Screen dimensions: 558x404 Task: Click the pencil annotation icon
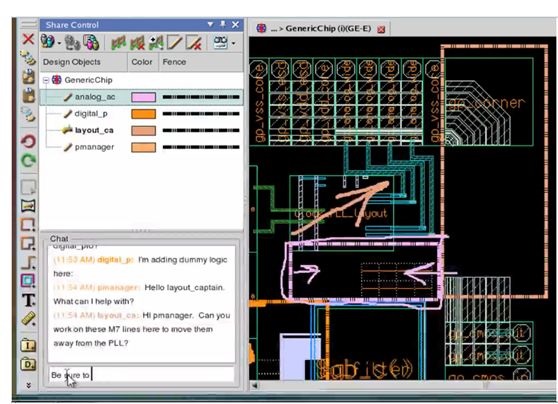(x=174, y=43)
